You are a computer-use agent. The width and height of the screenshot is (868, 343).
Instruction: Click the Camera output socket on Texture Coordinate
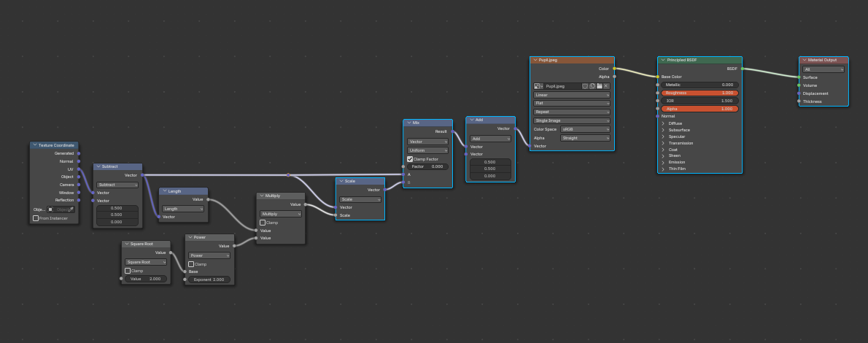tap(78, 185)
